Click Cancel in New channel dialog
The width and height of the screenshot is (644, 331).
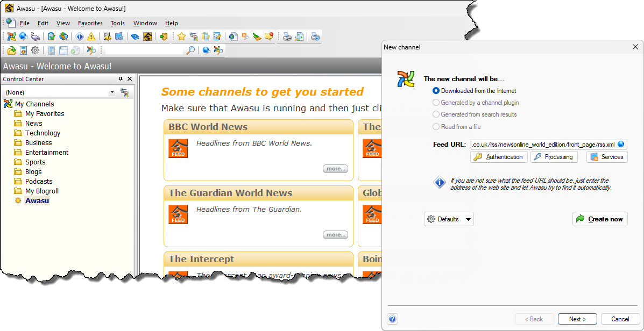(x=620, y=319)
